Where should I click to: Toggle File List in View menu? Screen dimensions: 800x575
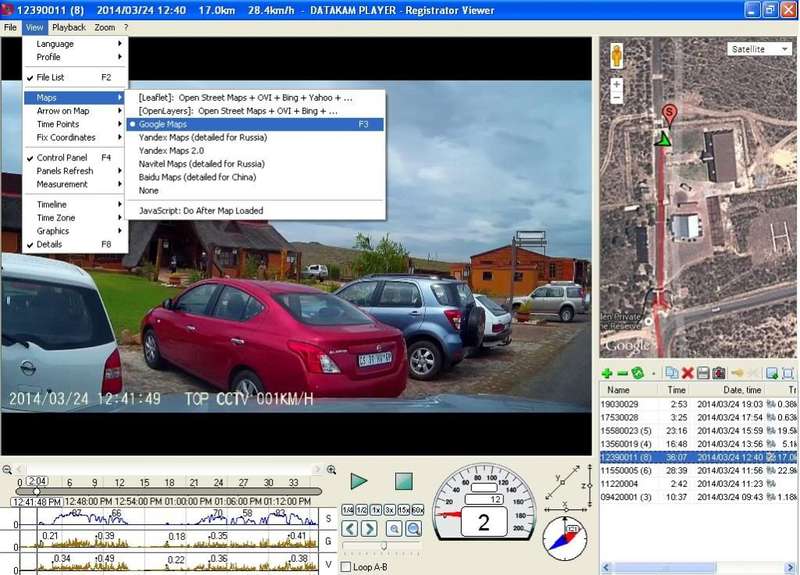point(75,77)
